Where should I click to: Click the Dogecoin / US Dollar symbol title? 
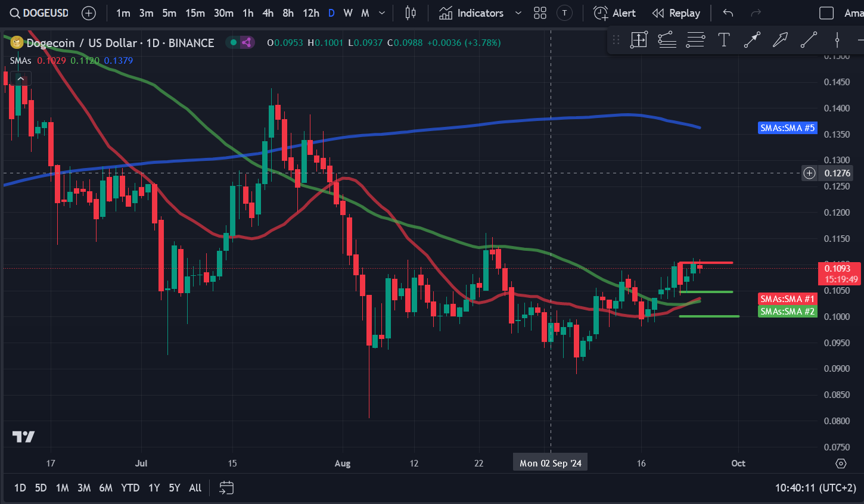(x=120, y=43)
